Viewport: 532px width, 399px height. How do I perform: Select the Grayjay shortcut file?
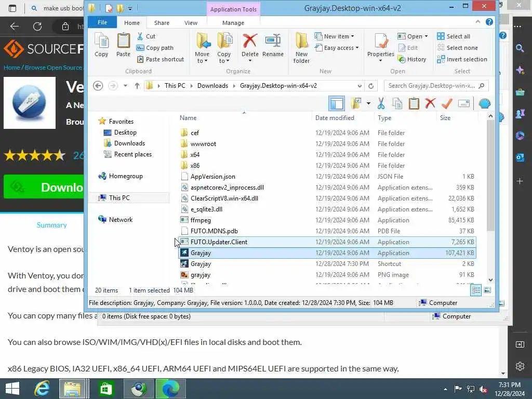point(327,263)
